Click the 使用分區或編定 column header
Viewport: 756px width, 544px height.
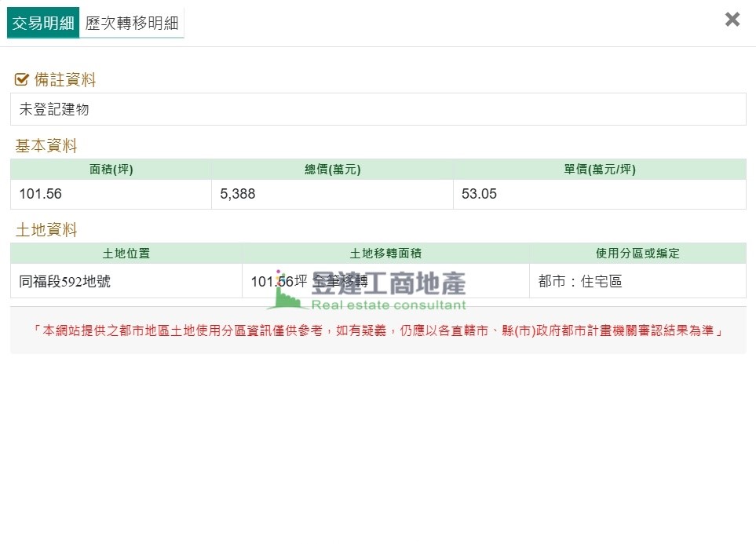pyautogui.click(x=637, y=254)
